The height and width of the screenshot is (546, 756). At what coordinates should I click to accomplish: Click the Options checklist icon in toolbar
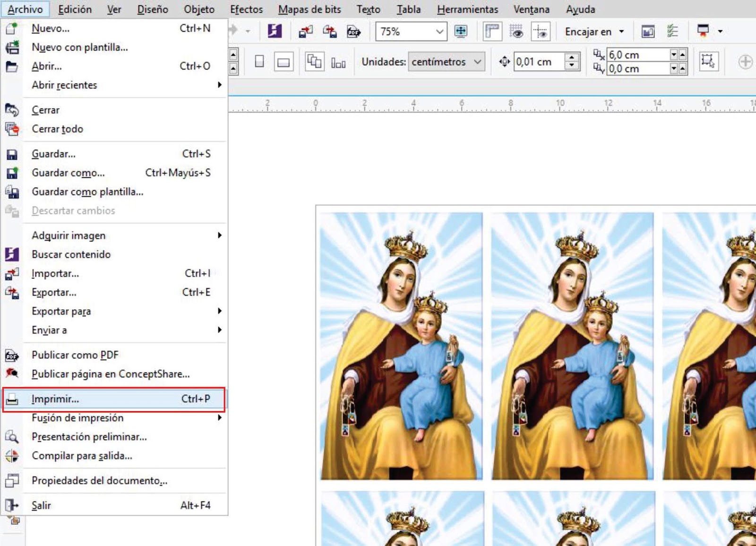coord(672,32)
